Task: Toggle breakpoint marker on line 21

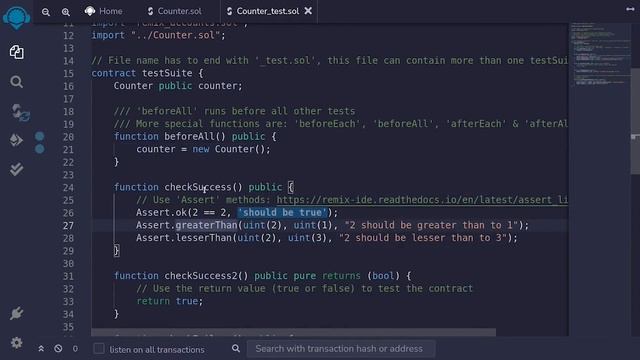Action: point(40,149)
